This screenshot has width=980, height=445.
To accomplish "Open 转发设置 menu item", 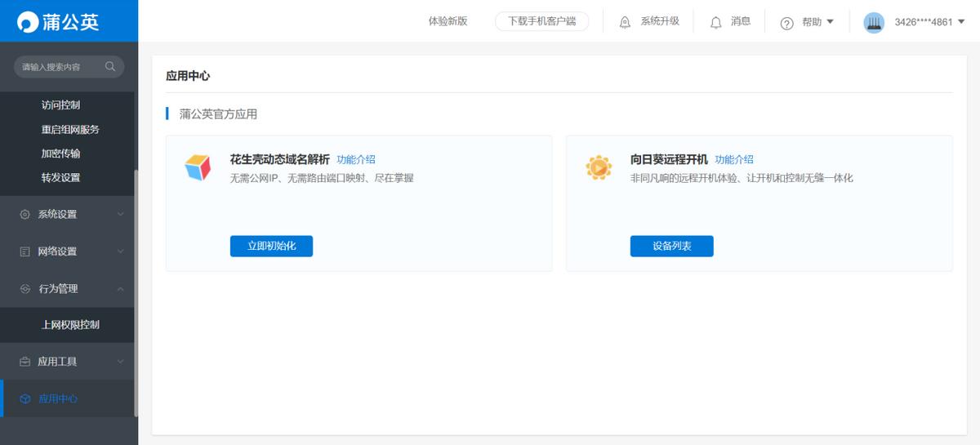I will click(x=60, y=177).
